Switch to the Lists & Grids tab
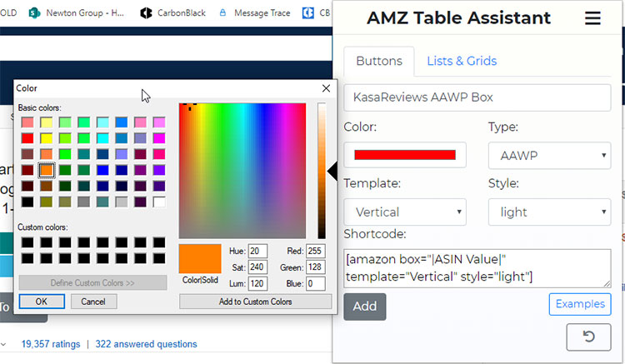This screenshot has width=625, height=364. [462, 61]
